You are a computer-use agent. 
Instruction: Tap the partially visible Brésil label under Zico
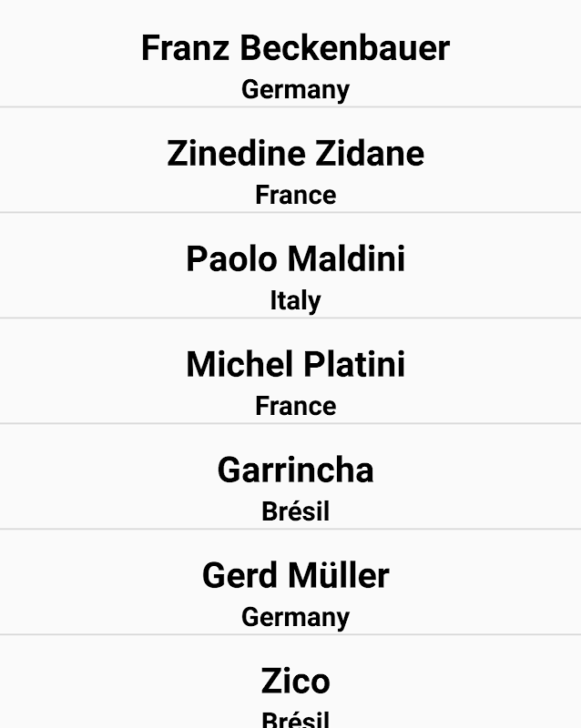(x=295, y=720)
